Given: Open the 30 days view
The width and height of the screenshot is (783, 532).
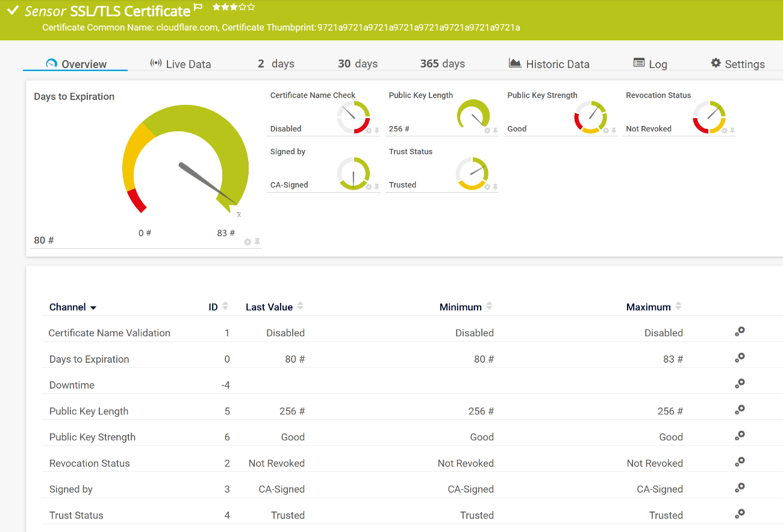Looking at the screenshot, I should click(x=357, y=64).
